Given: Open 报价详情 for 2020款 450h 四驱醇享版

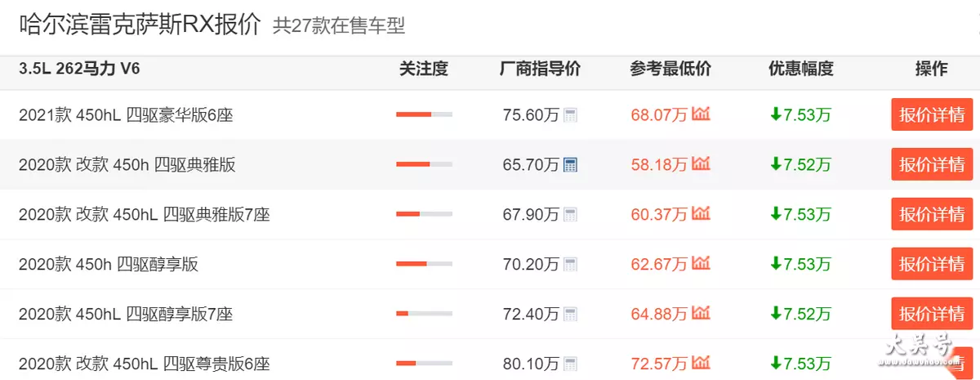Looking at the screenshot, I should click(932, 264).
